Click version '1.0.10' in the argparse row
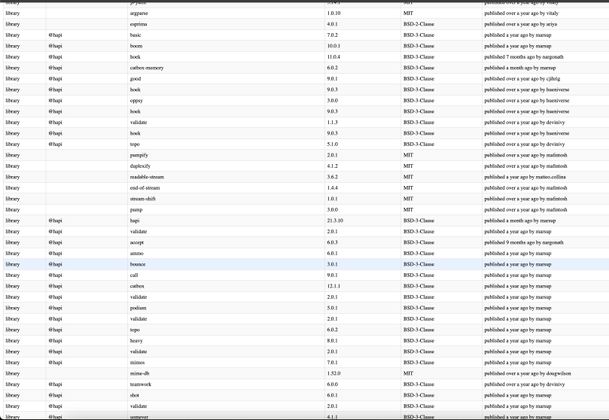 [x=333, y=13]
